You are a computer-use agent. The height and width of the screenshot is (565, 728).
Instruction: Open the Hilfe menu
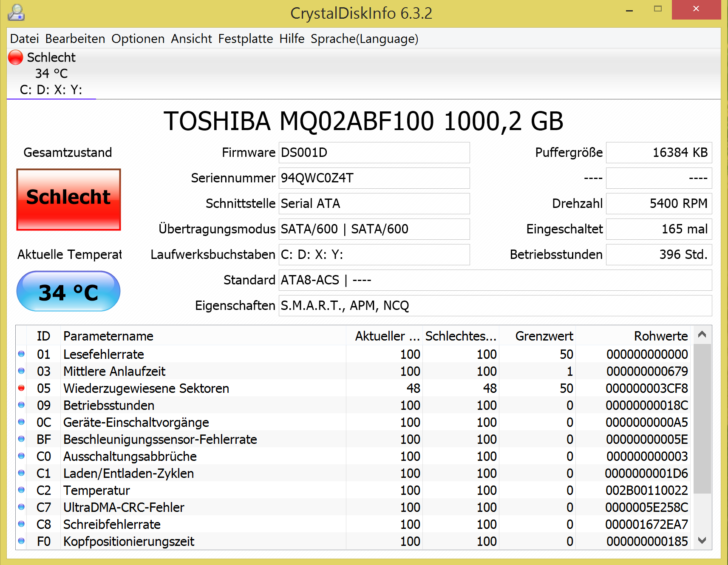pos(292,39)
